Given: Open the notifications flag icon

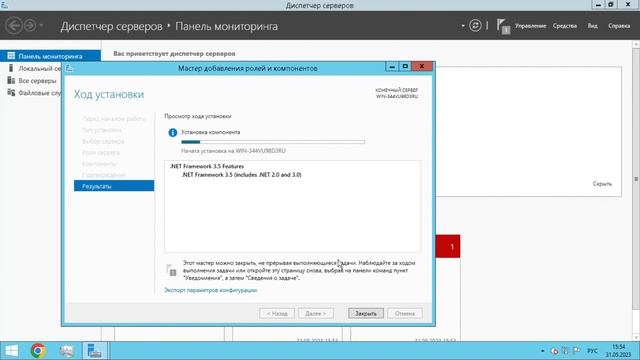Looking at the screenshot, I should pos(503,27).
